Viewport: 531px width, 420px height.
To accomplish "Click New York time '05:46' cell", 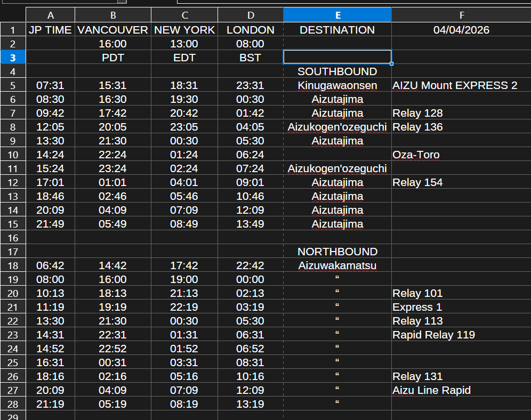I will tap(184, 196).
